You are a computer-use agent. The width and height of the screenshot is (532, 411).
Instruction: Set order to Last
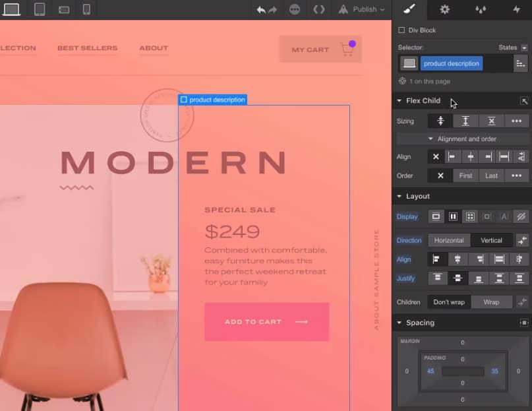(491, 175)
